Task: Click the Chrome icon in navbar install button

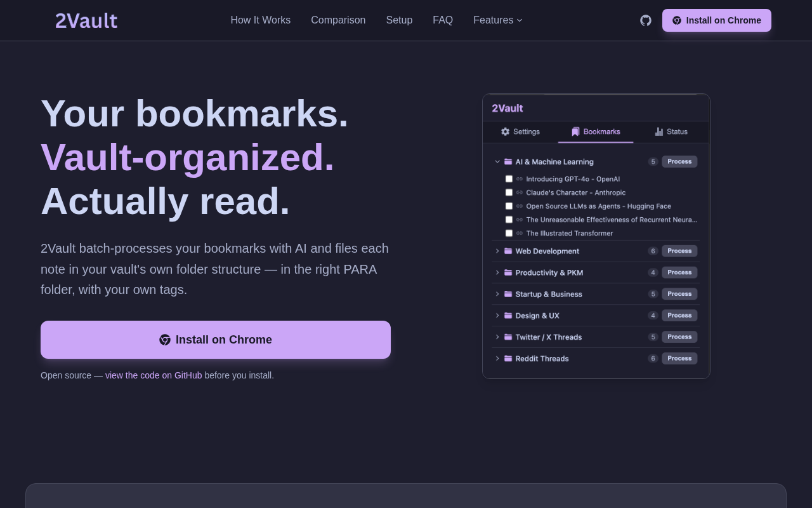Action: (x=677, y=20)
